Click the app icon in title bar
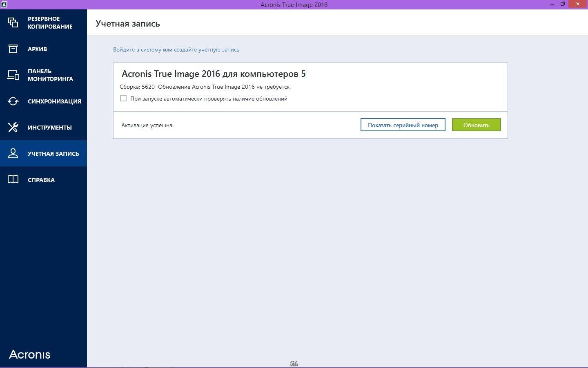588x368 pixels. (4, 4)
